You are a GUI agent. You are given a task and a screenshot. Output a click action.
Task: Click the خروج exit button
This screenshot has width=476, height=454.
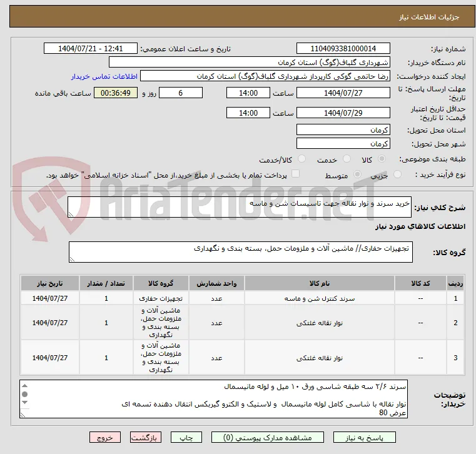(x=105, y=437)
